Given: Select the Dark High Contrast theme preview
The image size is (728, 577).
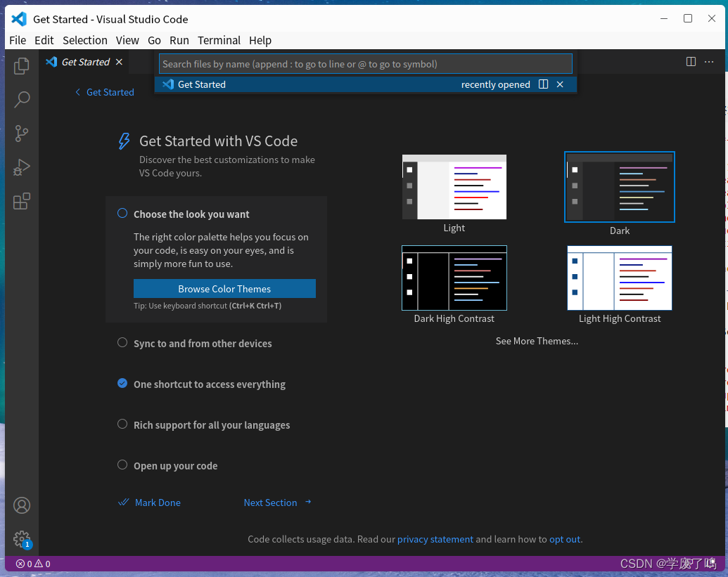Looking at the screenshot, I should (454, 278).
